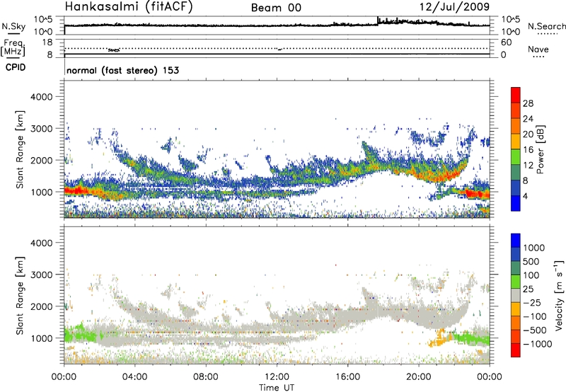Click the blue bottom of power color bar
This screenshot has height=392, width=566.
coord(516,203)
